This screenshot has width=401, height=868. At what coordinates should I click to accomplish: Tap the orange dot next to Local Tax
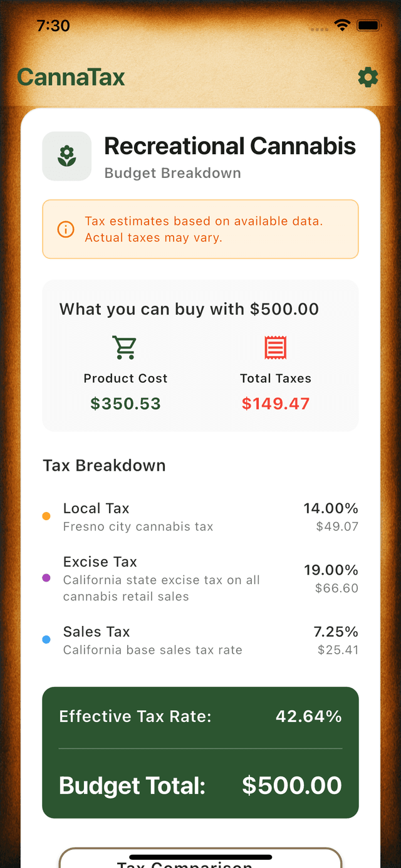click(46, 516)
